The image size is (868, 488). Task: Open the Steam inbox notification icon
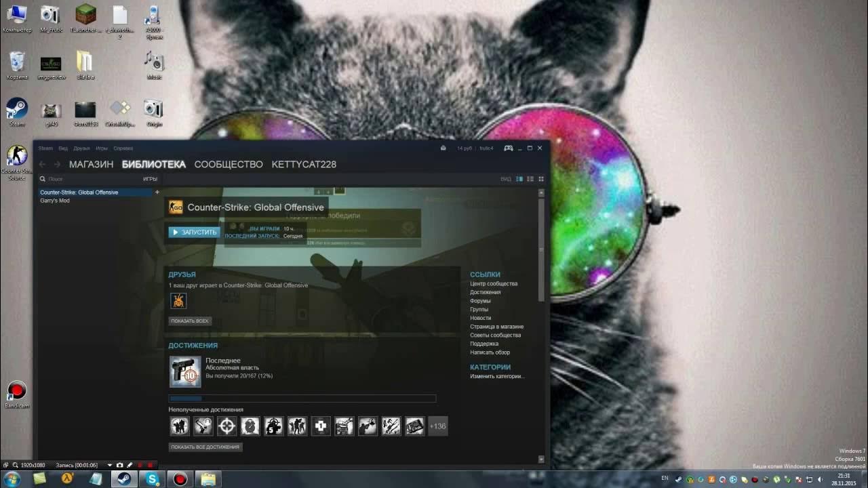pos(443,148)
